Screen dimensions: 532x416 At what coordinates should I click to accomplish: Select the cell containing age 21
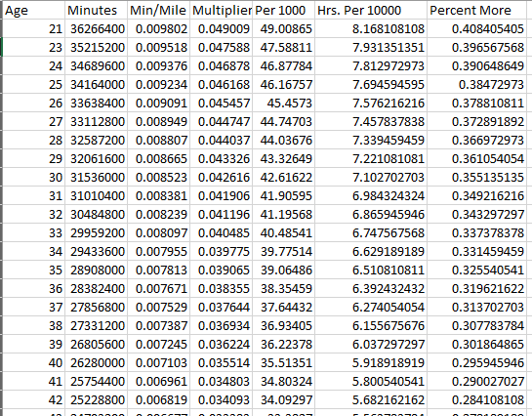click(34, 29)
